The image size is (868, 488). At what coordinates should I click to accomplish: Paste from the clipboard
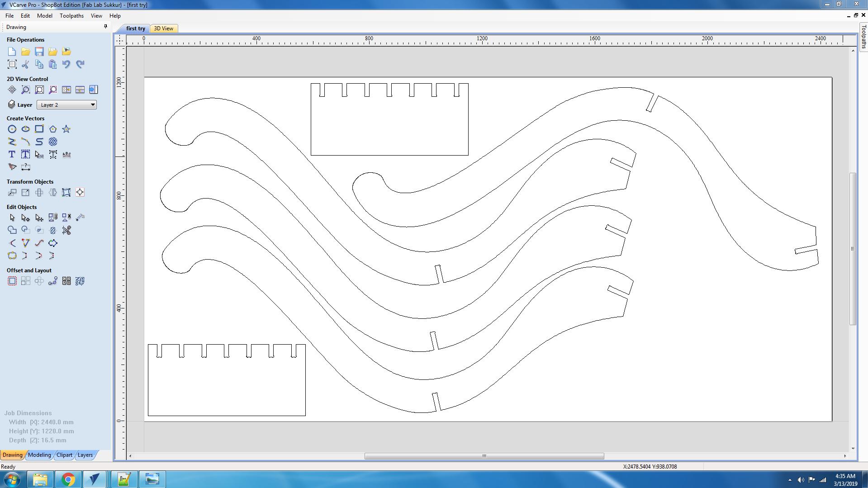53,64
